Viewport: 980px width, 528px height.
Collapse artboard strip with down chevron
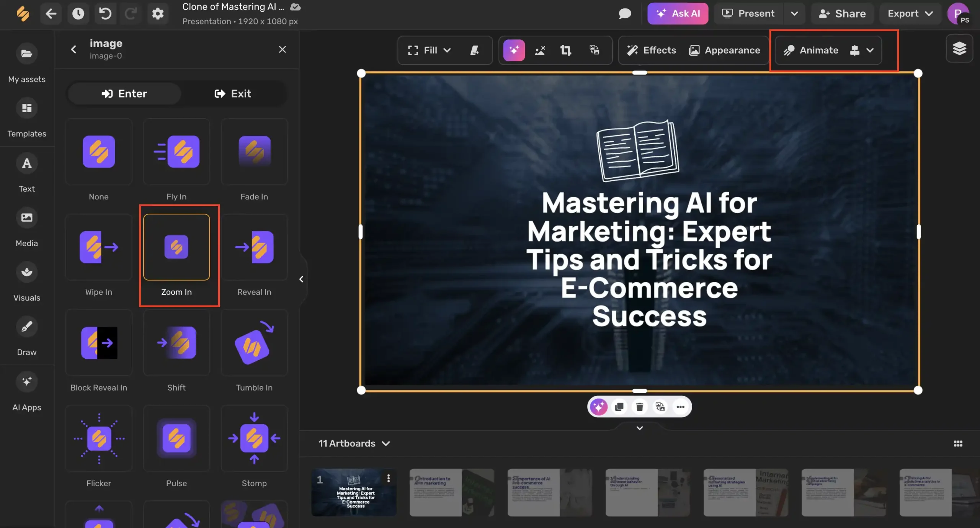tap(639, 428)
